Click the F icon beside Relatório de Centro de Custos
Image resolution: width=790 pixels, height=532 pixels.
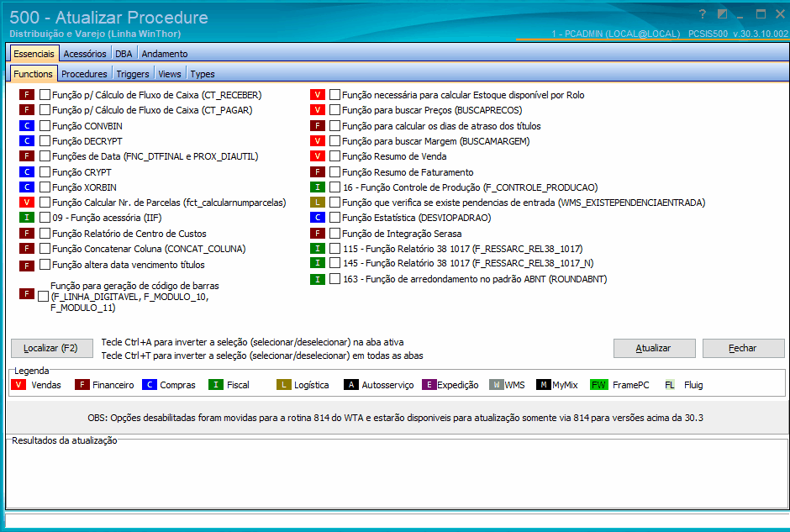27,234
